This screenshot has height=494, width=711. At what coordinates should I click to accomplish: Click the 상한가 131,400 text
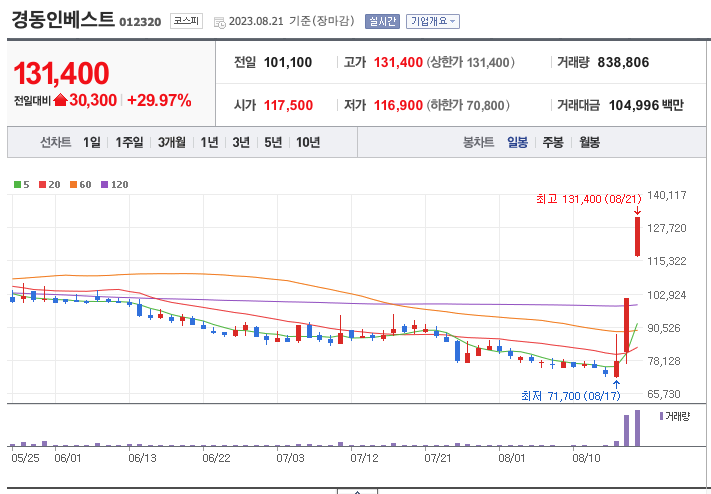pos(470,62)
